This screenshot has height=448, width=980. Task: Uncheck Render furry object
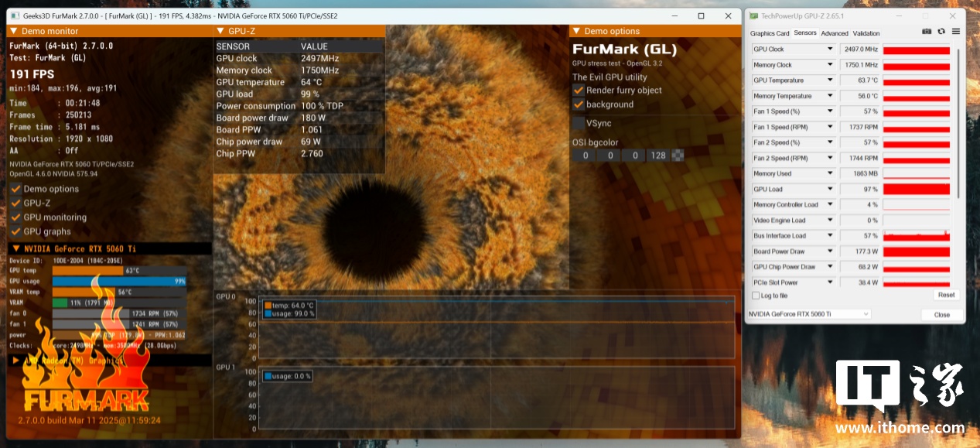tap(579, 91)
